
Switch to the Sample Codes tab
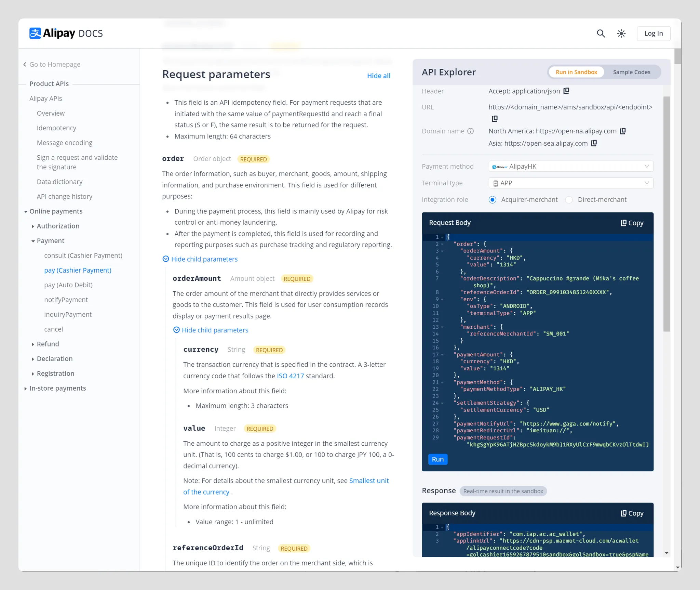pyautogui.click(x=632, y=72)
